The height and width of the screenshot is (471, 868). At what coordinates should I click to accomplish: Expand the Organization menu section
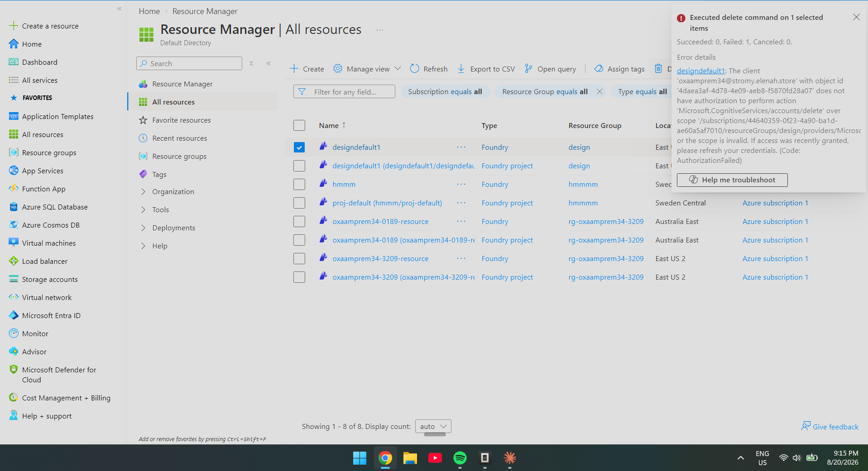(x=143, y=192)
